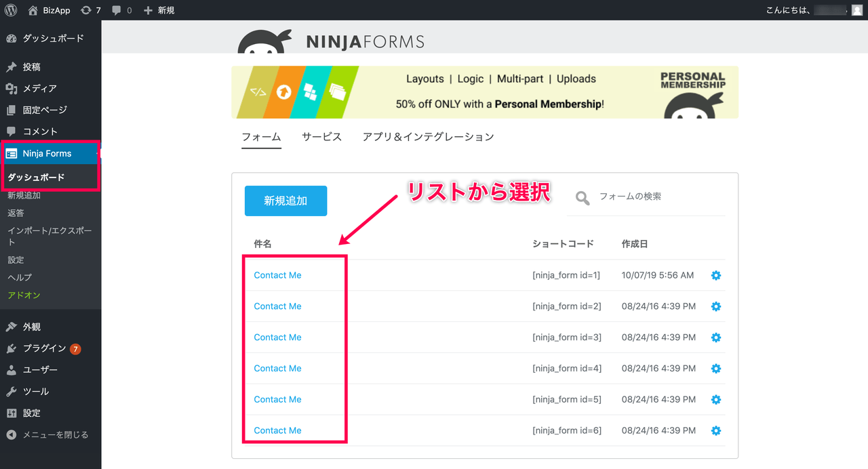Open gear settings for form id=3
Image resolution: width=868 pixels, height=469 pixels.
716,338
